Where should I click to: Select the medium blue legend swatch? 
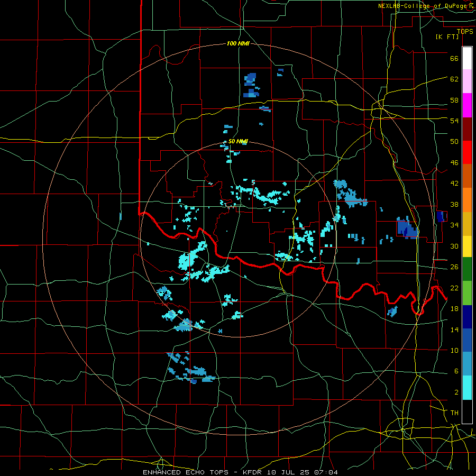coord(467,340)
